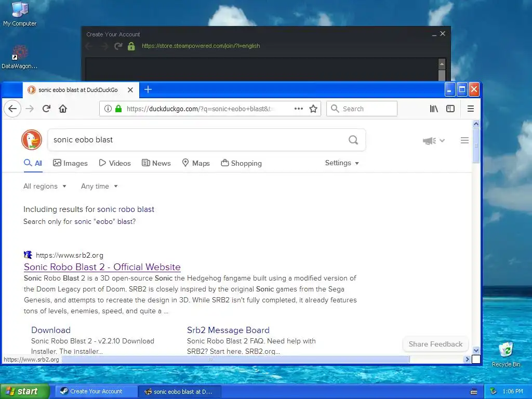Submit search with magnifier icon
The width and height of the screenshot is (532, 399).
click(353, 140)
